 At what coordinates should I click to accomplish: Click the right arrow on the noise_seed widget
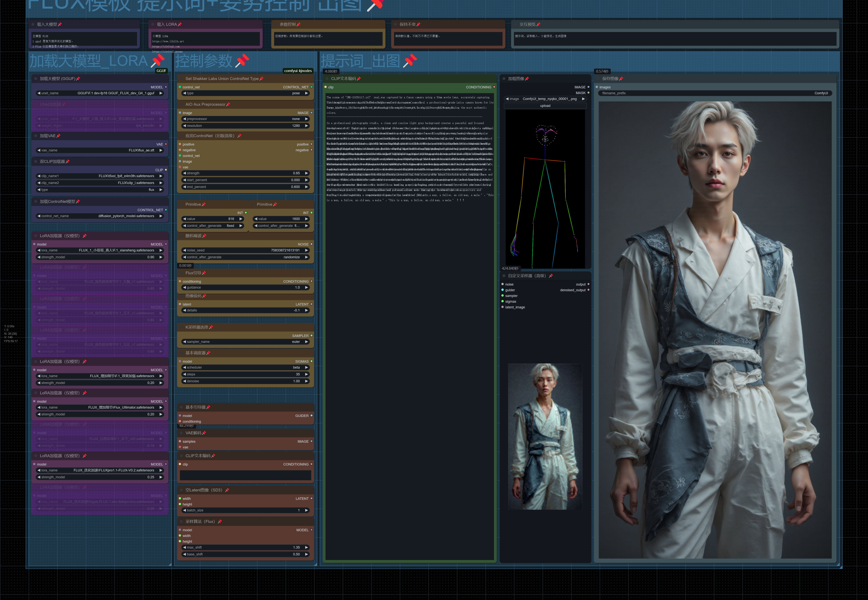[x=306, y=250]
